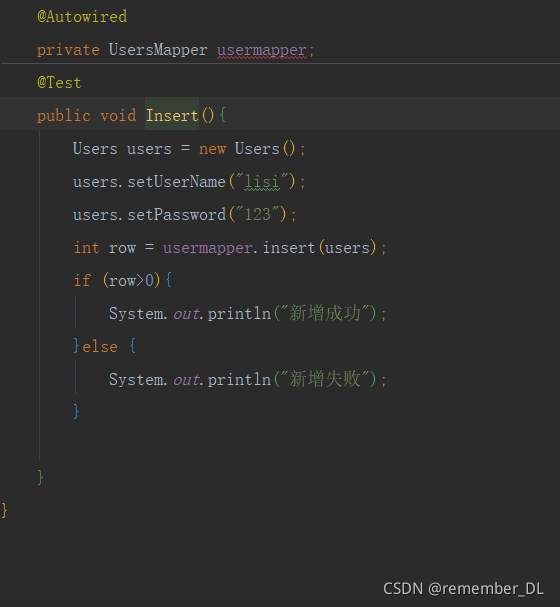Click the private keyword
Image resolution: width=560 pixels, height=607 pixels.
click(68, 50)
